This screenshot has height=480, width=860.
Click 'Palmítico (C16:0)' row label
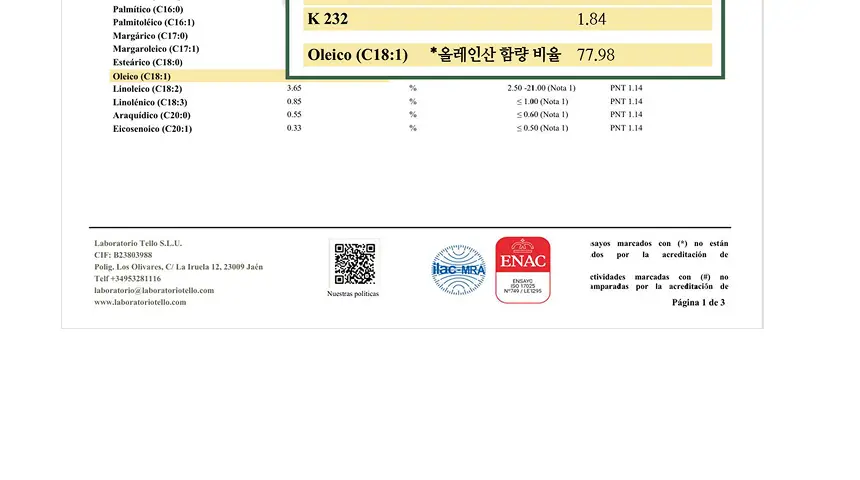click(148, 9)
